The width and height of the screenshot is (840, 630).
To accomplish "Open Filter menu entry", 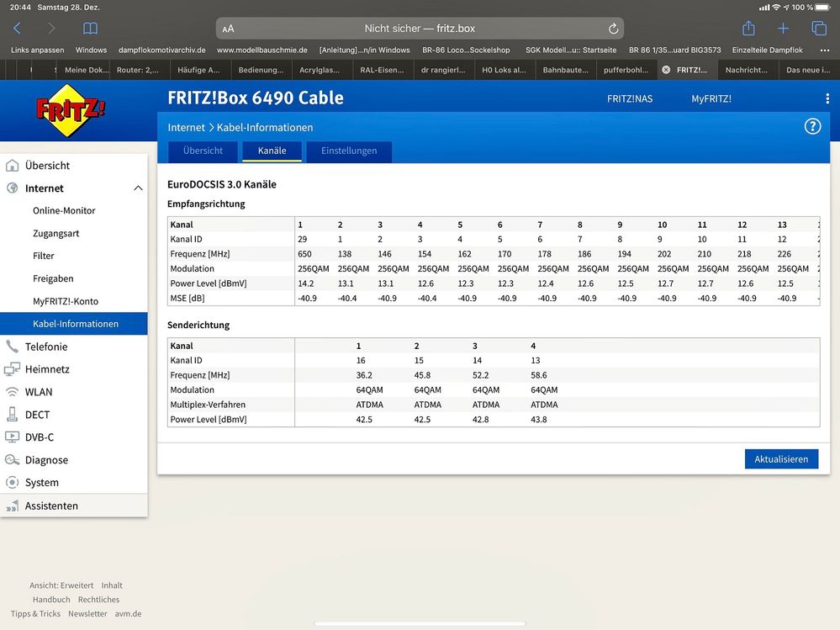I will point(44,256).
